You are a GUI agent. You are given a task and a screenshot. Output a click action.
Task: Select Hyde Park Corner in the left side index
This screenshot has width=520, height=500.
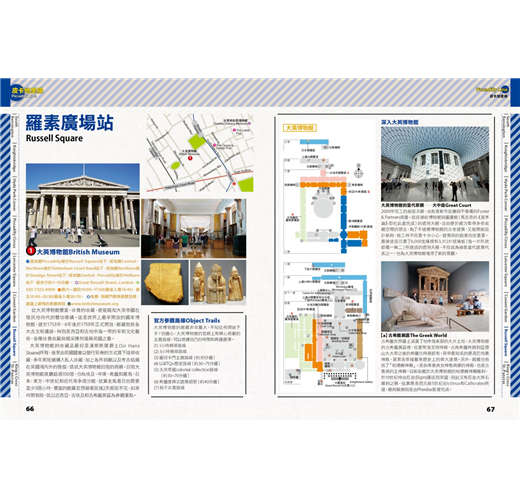(x=14, y=195)
